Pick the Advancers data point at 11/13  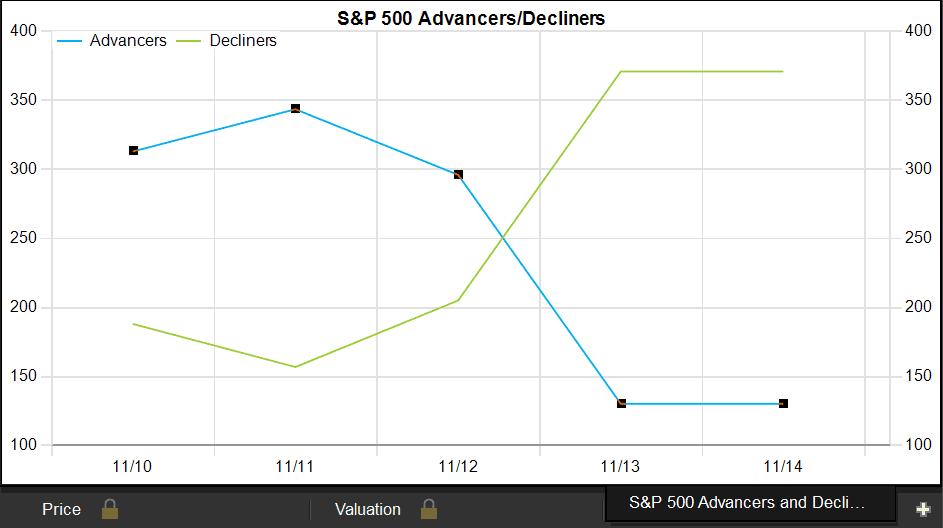tap(621, 403)
